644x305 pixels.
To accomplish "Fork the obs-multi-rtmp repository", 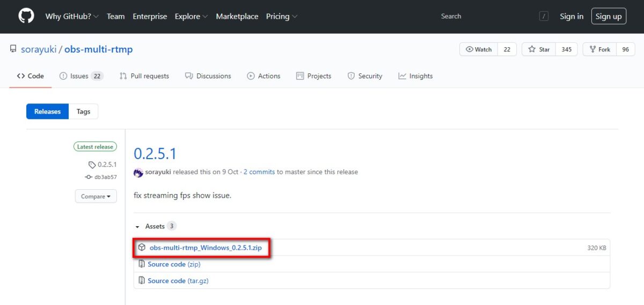I will (x=600, y=49).
